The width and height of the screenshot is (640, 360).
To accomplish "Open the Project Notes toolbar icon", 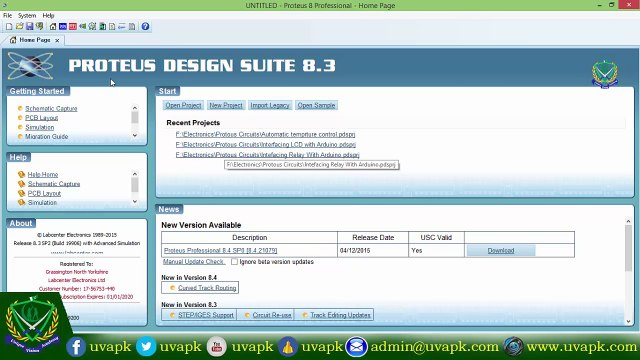I will (132, 27).
